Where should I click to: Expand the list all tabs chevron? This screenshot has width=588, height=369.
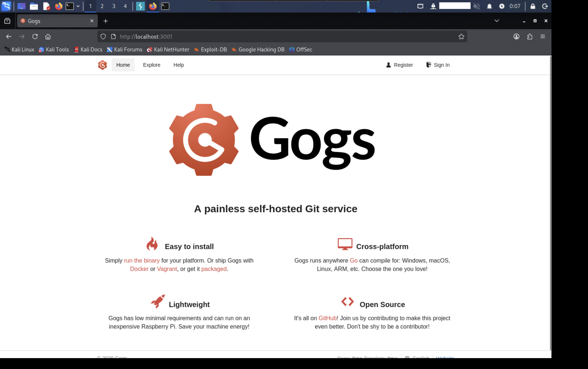click(496, 21)
